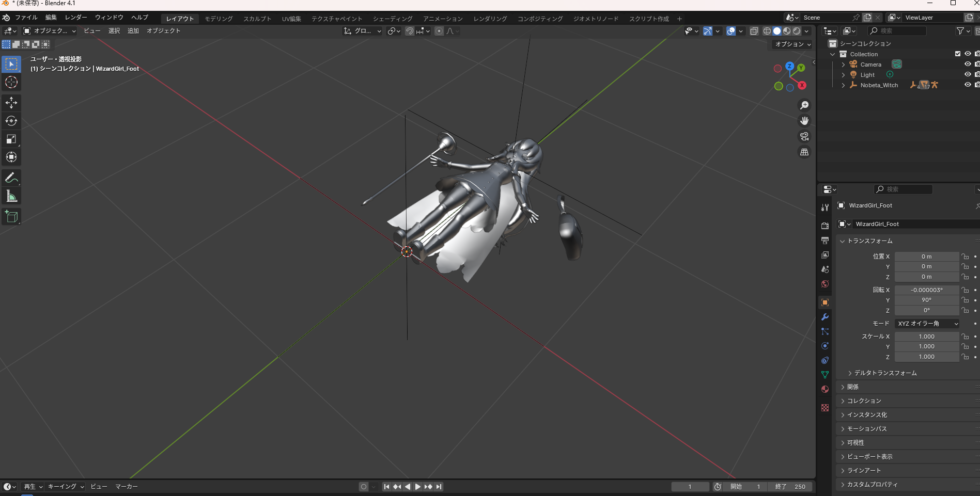Switch to シェーディング workspace tab
The height and width of the screenshot is (496, 980).
[x=393, y=19]
